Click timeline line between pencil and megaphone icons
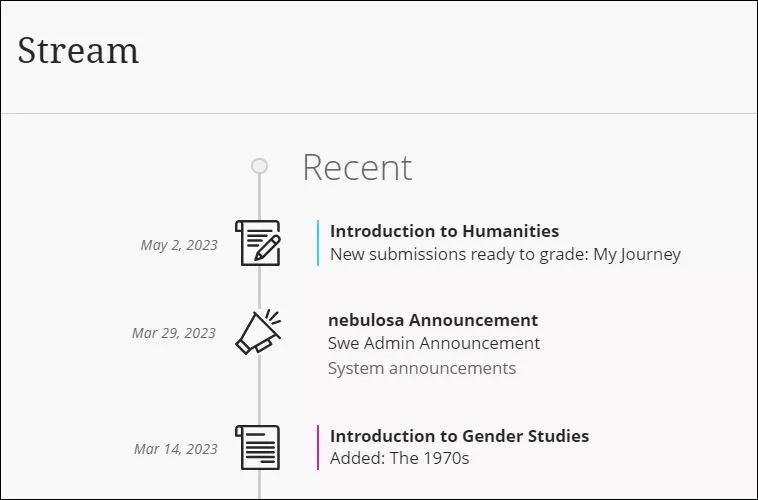This screenshot has height=500, width=758. [x=259, y=288]
